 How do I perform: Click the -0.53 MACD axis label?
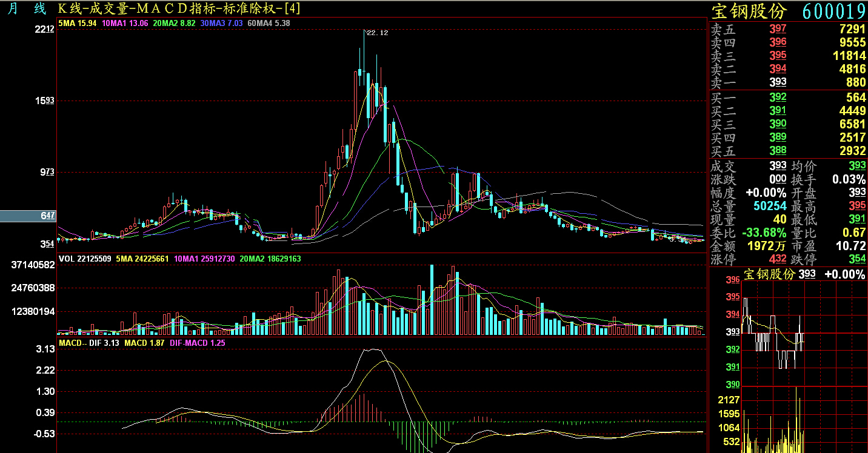(x=45, y=434)
